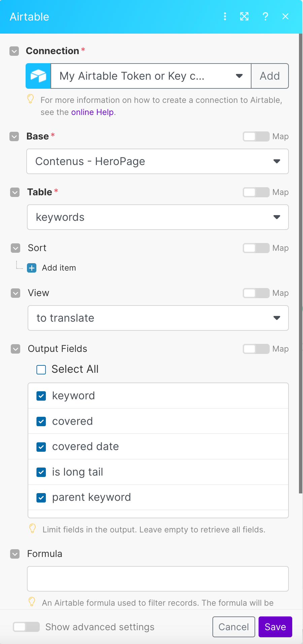This screenshot has width=303, height=644.
Task: Open the connection dropdown My Airtable Token
Action: click(x=151, y=76)
